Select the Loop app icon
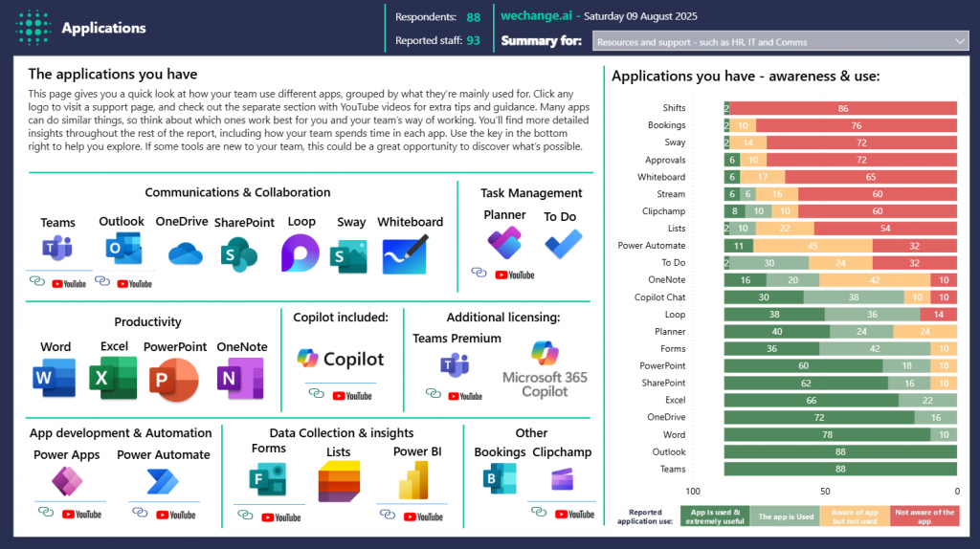This screenshot has height=549, width=980. pyautogui.click(x=300, y=253)
